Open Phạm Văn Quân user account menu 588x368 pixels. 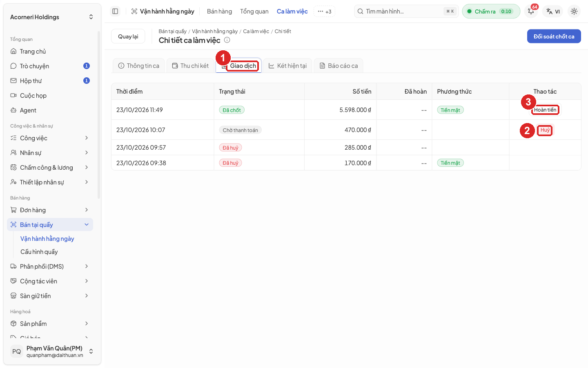tap(52, 351)
